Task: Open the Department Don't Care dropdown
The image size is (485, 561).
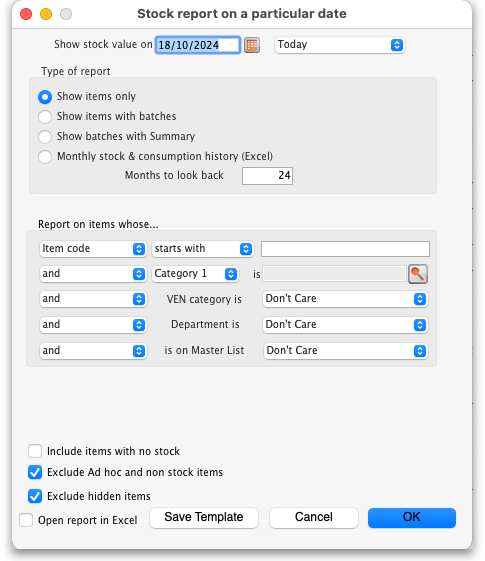Action: 345,325
